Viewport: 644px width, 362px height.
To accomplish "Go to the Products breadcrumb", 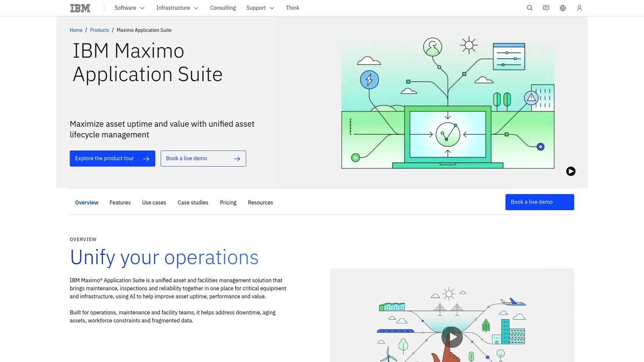I will [x=100, y=30].
